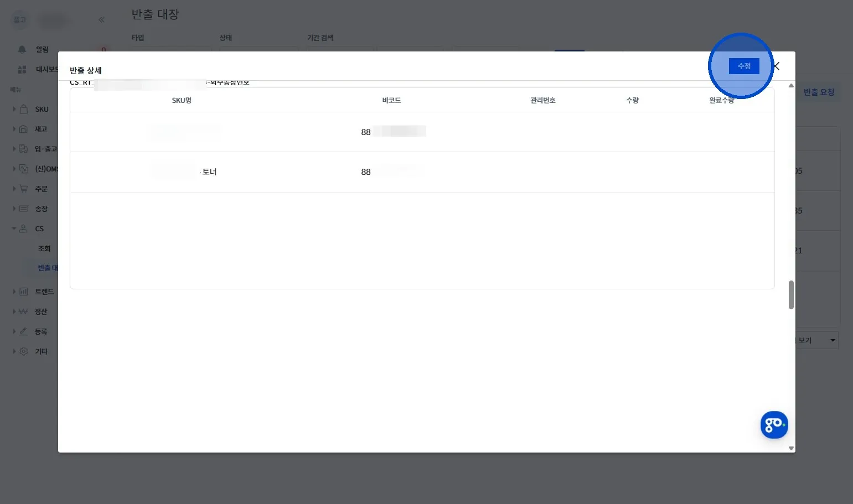
Task: Collapse the CS menu arrow
Action: [x=14, y=228]
